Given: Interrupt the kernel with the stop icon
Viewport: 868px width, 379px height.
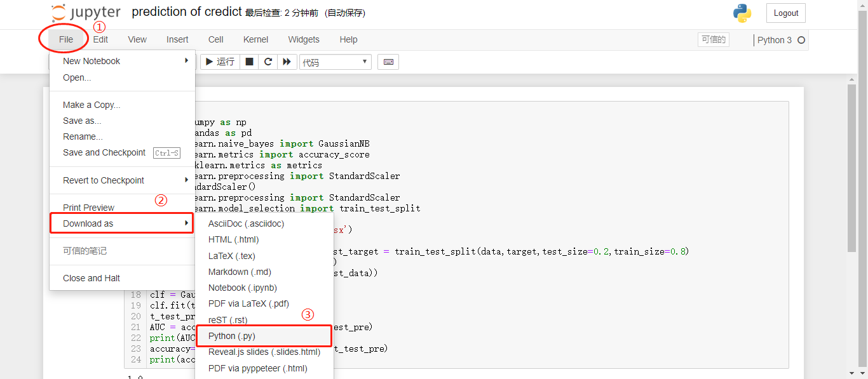Looking at the screenshot, I should (x=249, y=62).
